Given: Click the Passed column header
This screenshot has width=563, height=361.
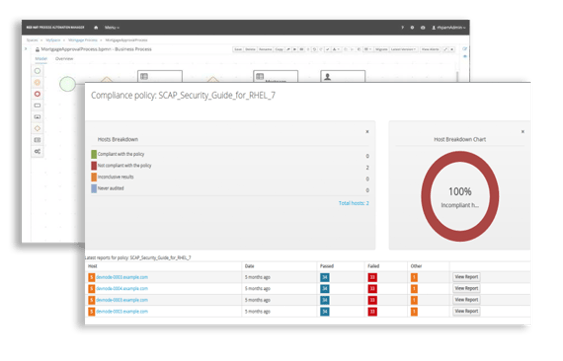Looking at the screenshot, I should click(327, 266).
